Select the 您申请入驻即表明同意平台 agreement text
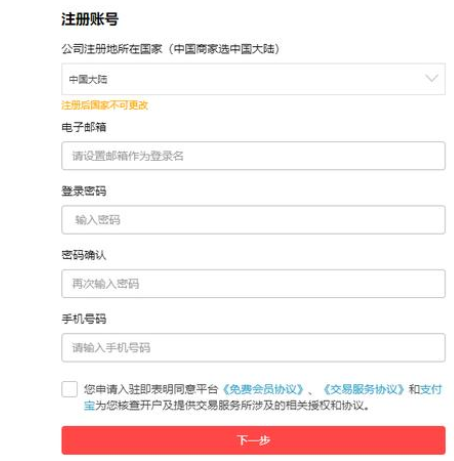 coord(151,389)
